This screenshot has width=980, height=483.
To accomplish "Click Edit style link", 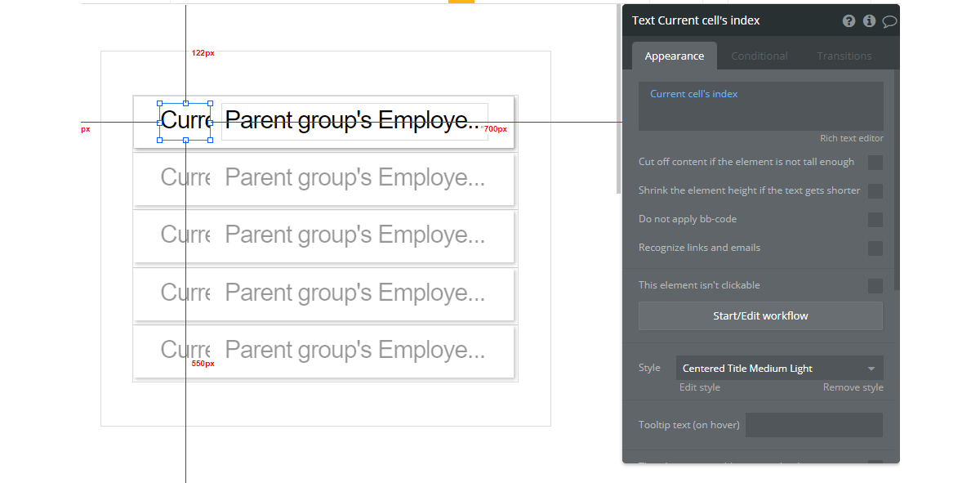I will coord(700,387).
